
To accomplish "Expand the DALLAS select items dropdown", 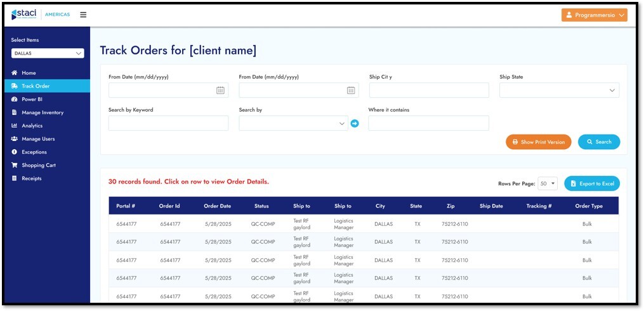I will [x=48, y=53].
